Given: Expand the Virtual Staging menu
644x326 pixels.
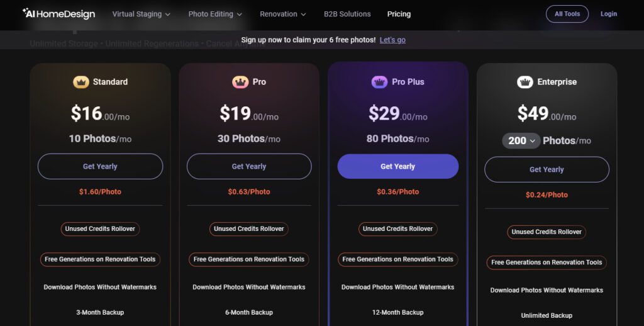Looking at the screenshot, I should tap(141, 14).
